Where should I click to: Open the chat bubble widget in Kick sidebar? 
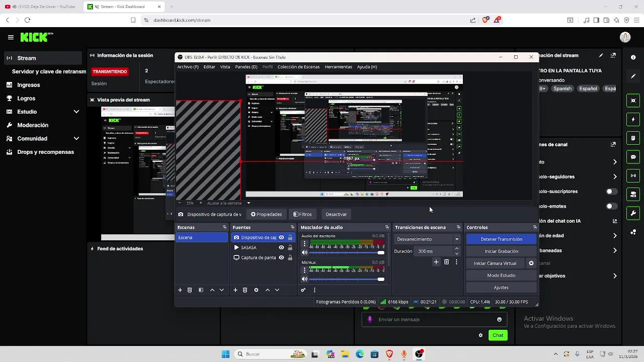[633, 157]
